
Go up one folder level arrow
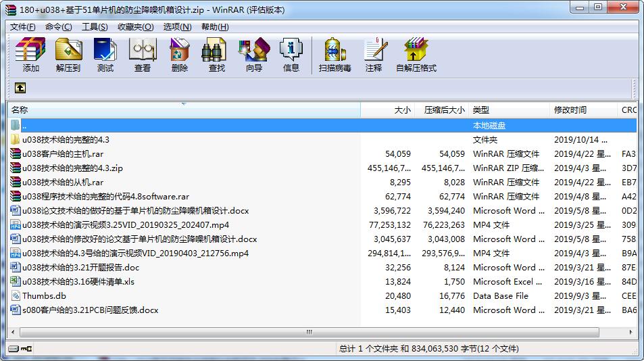pyautogui.click(x=20, y=87)
